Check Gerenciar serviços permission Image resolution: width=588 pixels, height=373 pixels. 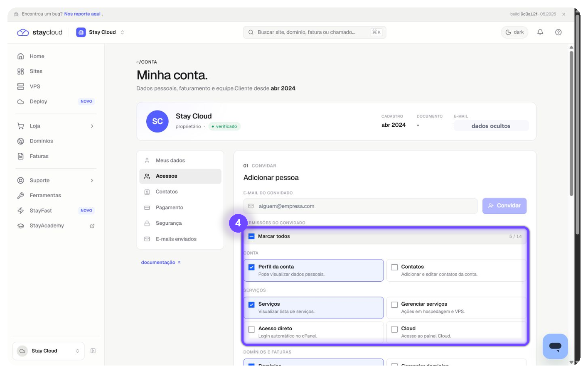click(x=394, y=304)
